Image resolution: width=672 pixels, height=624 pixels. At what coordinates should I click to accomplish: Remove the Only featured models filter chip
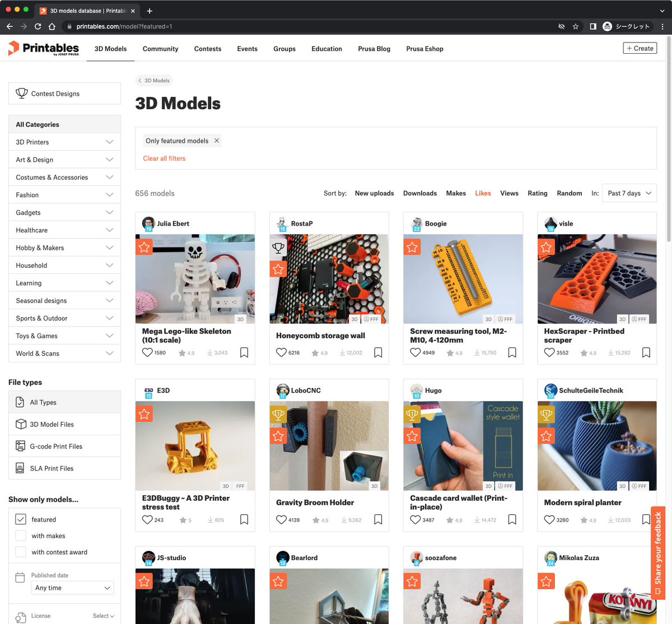pos(217,141)
